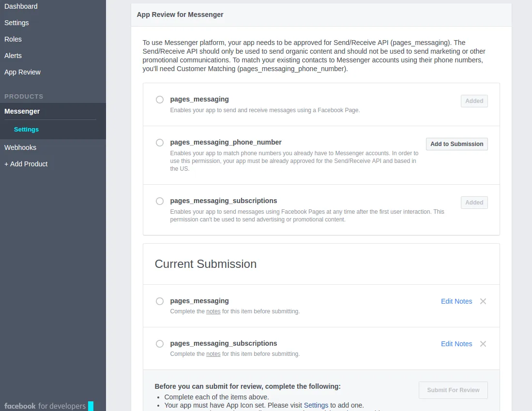Remove pages_messaging_subscriptions from Current Submission
This screenshot has height=411, width=532.
483,344
